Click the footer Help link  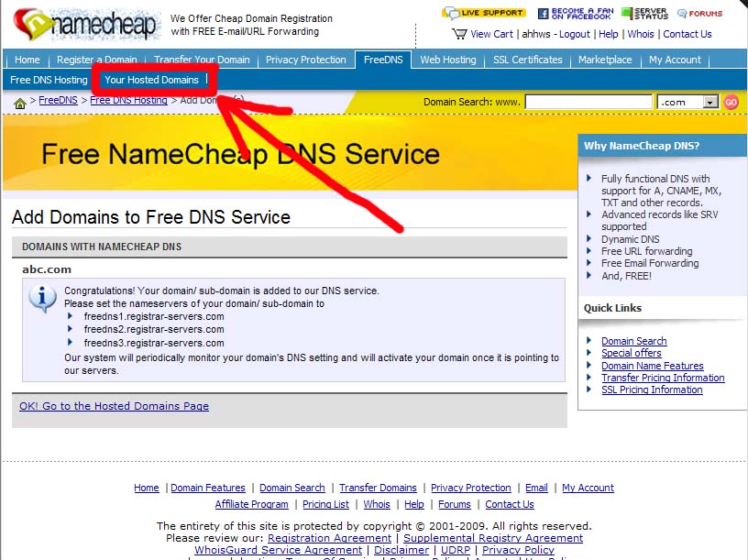click(x=414, y=504)
